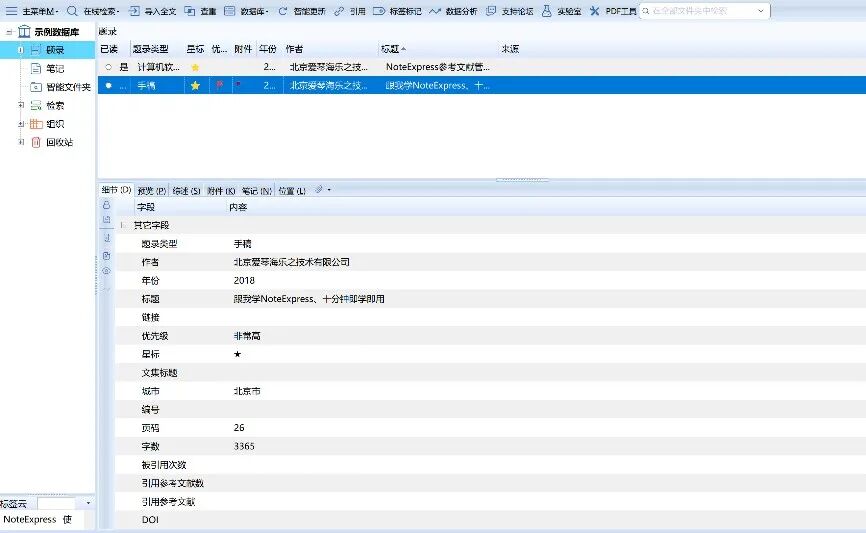The width and height of the screenshot is (866, 533).
Task: Click the 已读 column header
Action: (109, 49)
